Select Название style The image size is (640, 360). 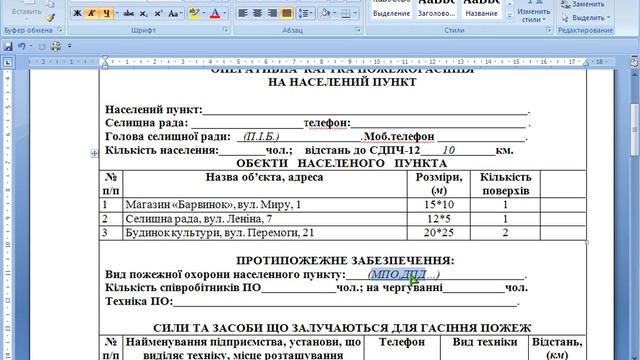coord(482,9)
